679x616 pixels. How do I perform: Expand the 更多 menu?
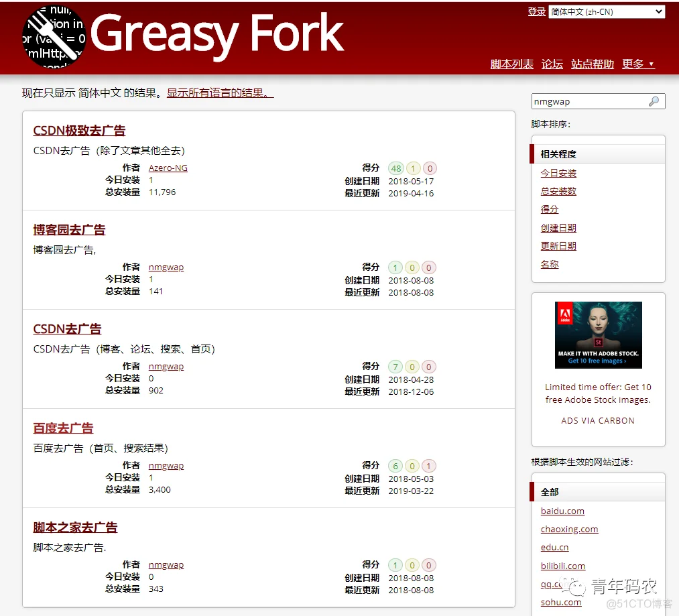coord(638,64)
